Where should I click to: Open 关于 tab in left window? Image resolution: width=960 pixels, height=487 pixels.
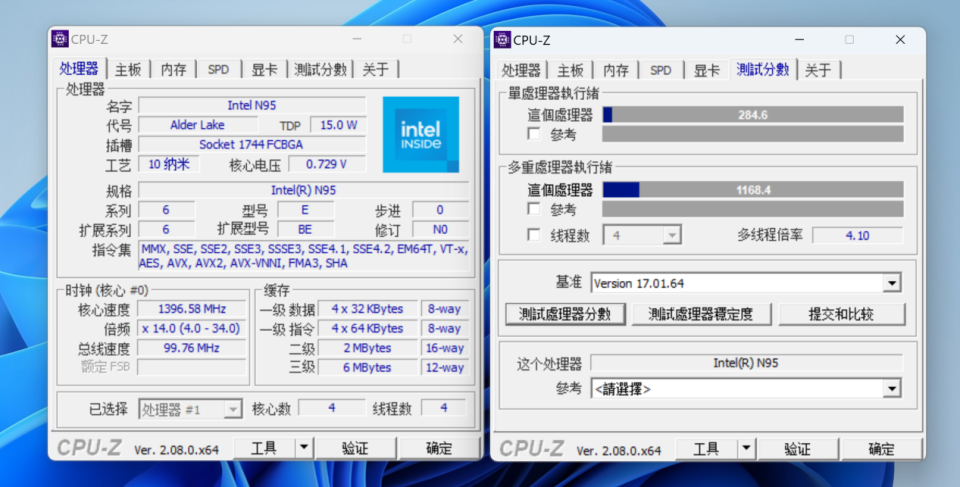pos(376,69)
